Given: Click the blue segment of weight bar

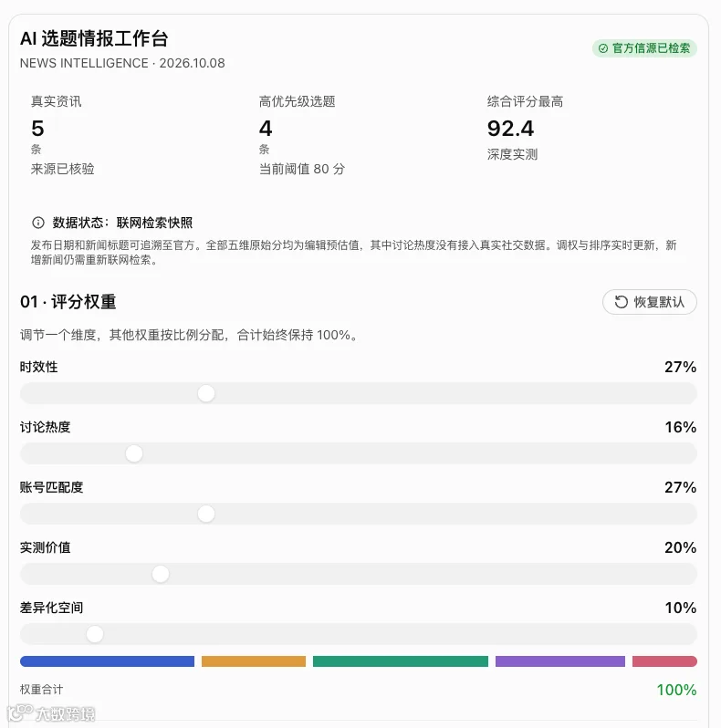Looking at the screenshot, I should point(108,661).
